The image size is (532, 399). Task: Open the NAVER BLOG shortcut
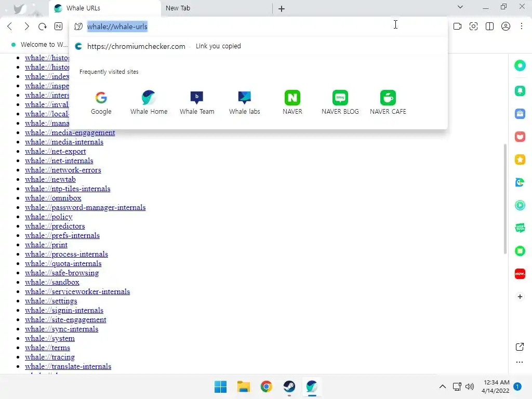pos(340,103)
